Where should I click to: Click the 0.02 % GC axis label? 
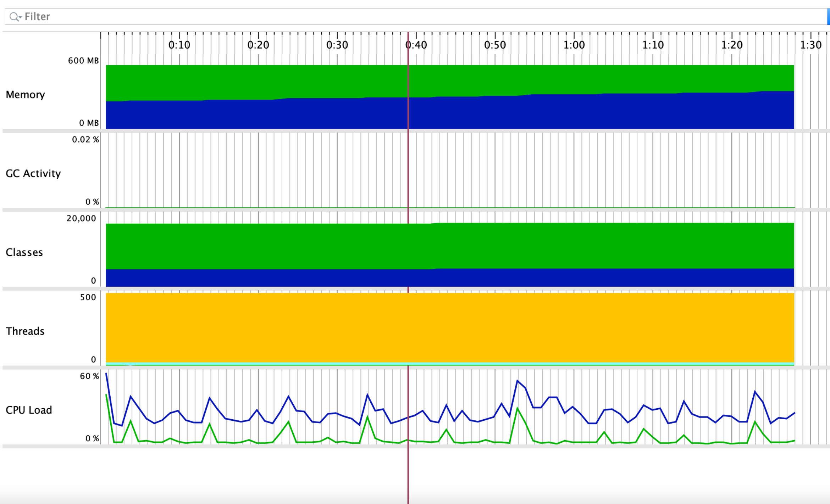tap(85, 140)
